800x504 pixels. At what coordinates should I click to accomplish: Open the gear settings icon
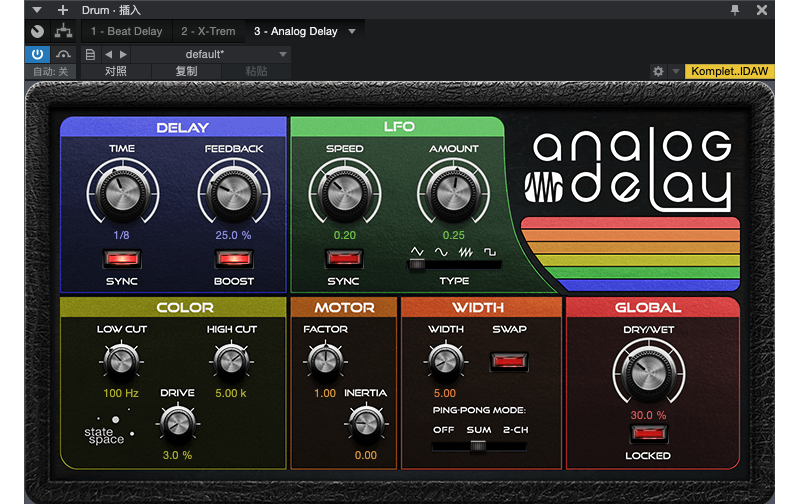coord(658,71)
